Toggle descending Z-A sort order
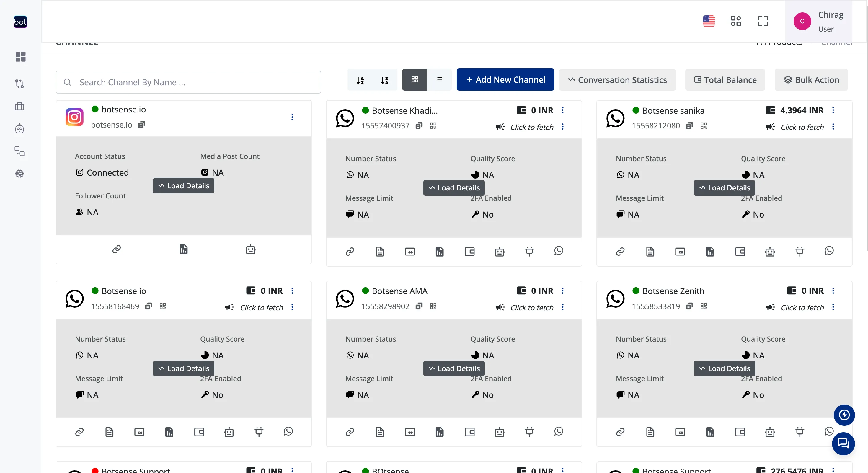Image resolution: width=868 pixels, height=473 pixels. coord(385,81)
